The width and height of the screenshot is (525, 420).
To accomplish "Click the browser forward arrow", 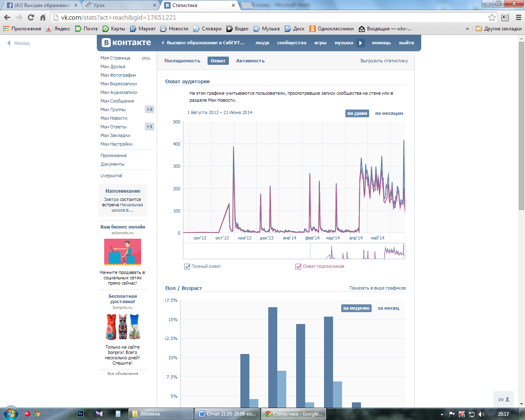I will click(19, 17).
